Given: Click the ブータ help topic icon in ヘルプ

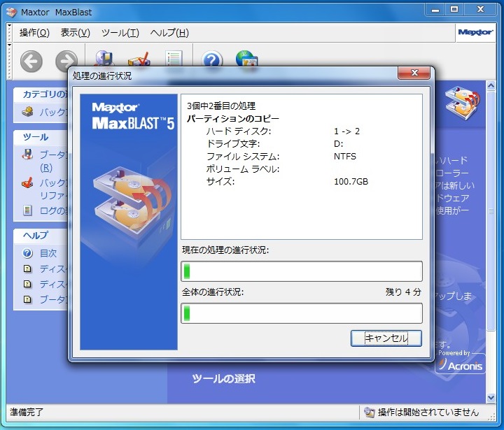Looking at the screenshot, I should click(27, 299).
